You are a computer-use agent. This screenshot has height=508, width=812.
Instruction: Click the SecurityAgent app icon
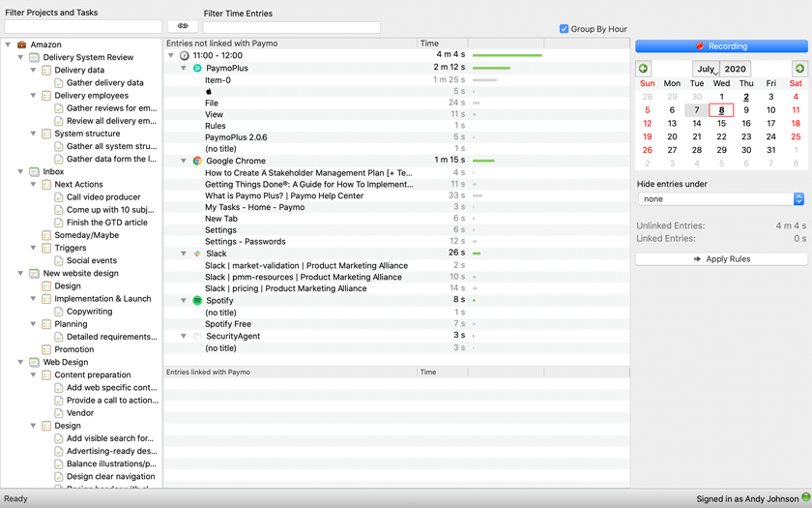point(197,336)
